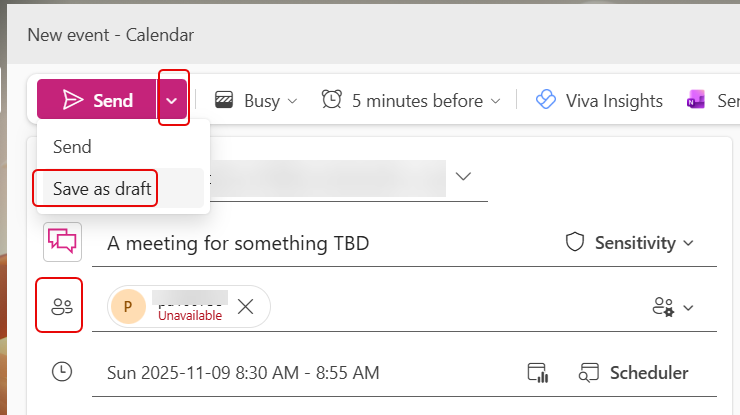
Task: Click the event date and time text
Action: (243, 373)
